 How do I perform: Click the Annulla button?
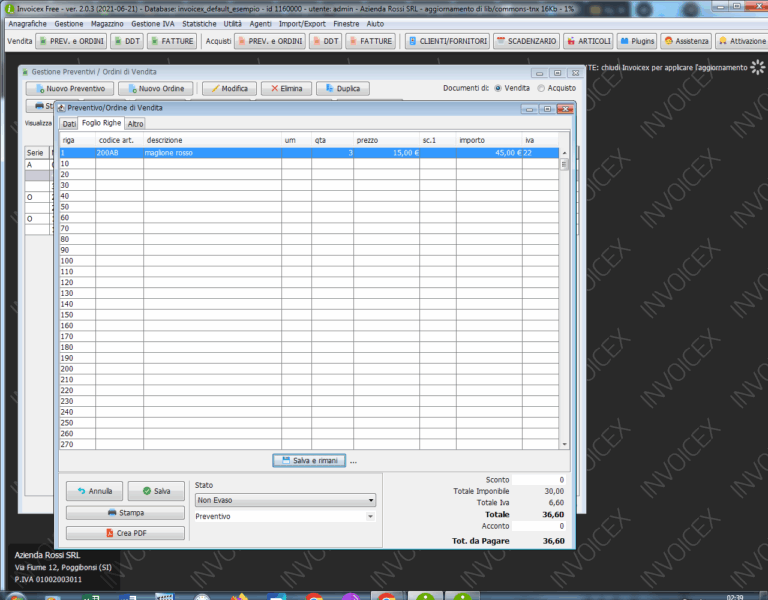(95, 491)
